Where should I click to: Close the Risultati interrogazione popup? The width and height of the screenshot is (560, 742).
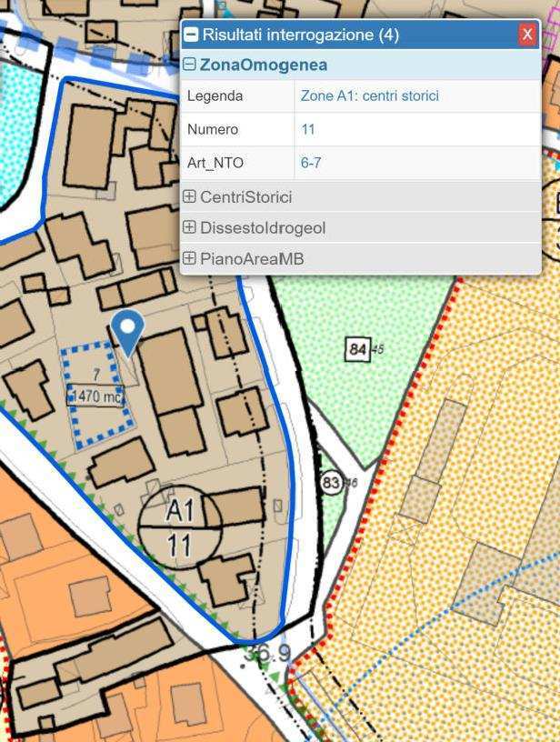point(527,35)
